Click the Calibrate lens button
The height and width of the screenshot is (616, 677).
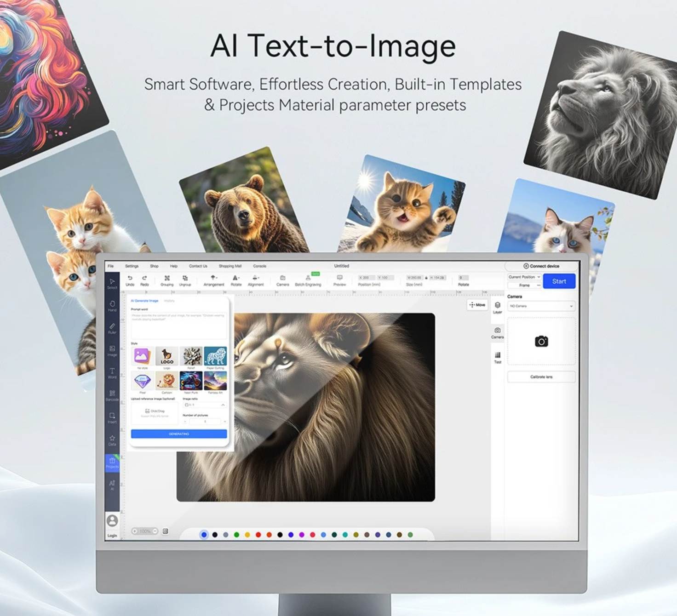541,377
